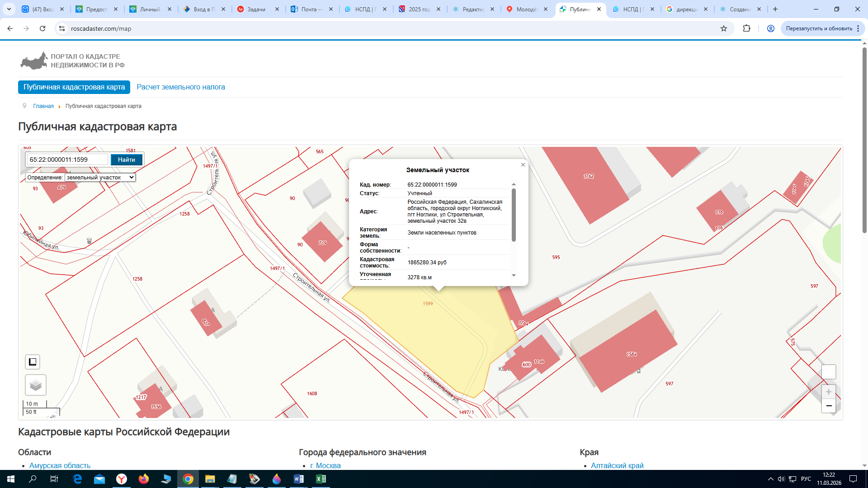Expand the tab search chevron in Chrome

coord(9,9)
